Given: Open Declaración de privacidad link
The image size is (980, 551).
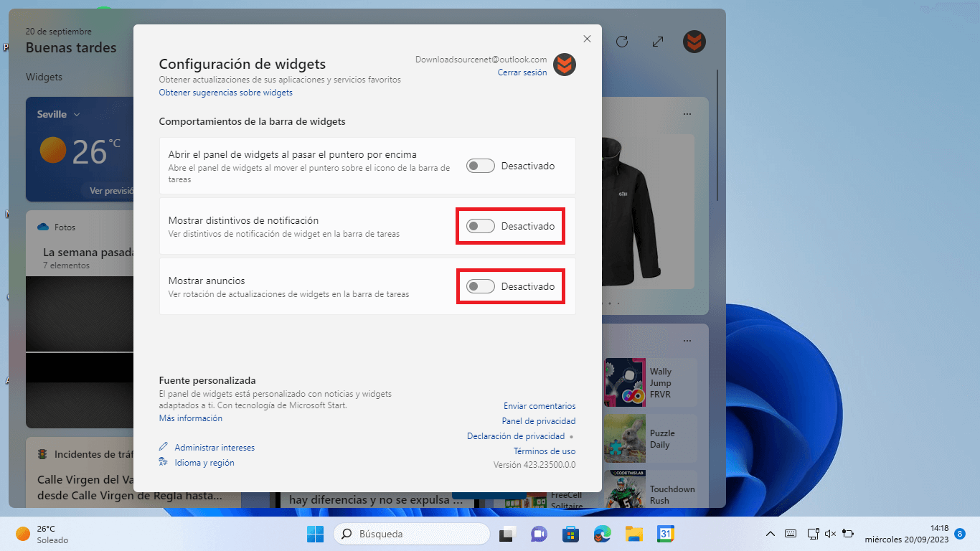Looking at the screenshot, I should pyautogui.click(x=516, y=436).
